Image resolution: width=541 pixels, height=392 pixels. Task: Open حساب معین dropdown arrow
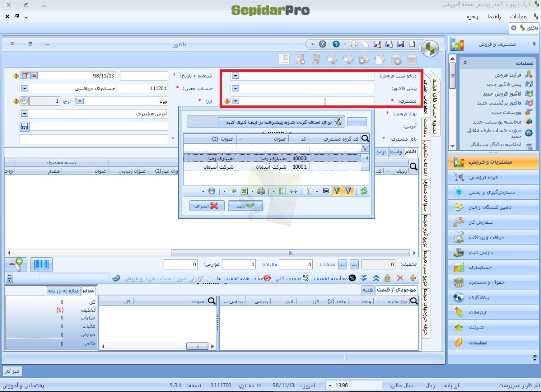24,89
